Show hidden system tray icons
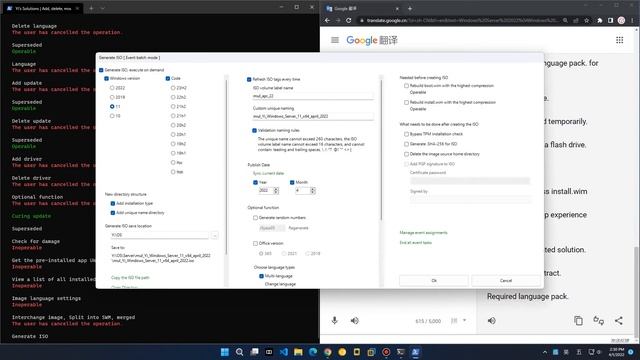Screen dimensions: 640x360 (x=544, y=352)
